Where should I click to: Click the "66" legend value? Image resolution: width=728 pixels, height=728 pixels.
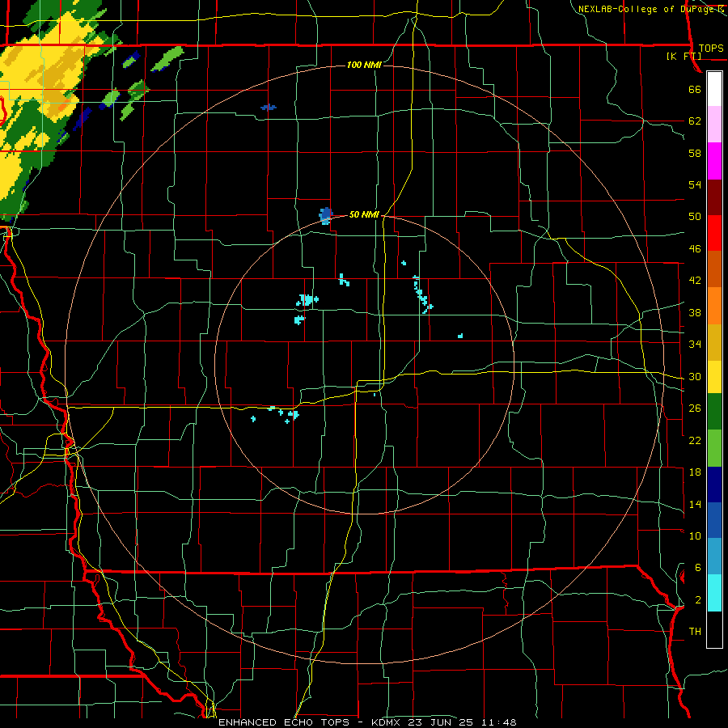695,89
